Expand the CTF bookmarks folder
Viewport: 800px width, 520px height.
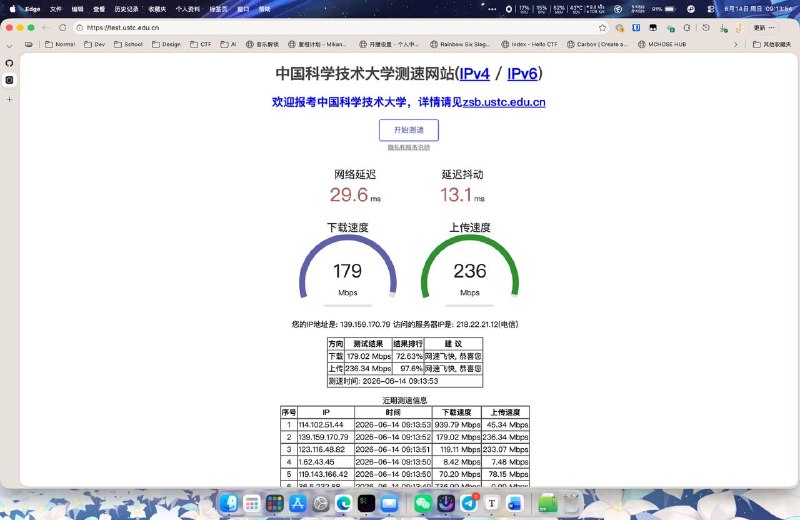click(201, 44)
